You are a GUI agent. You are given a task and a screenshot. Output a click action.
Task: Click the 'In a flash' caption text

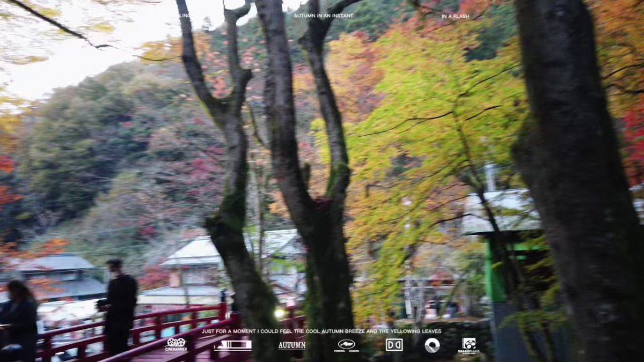455,16
